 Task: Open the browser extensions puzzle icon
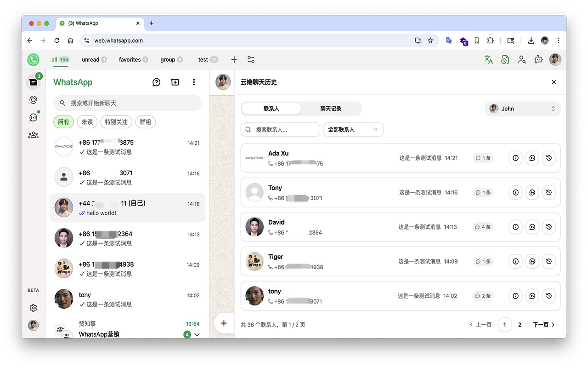point(491,40)
